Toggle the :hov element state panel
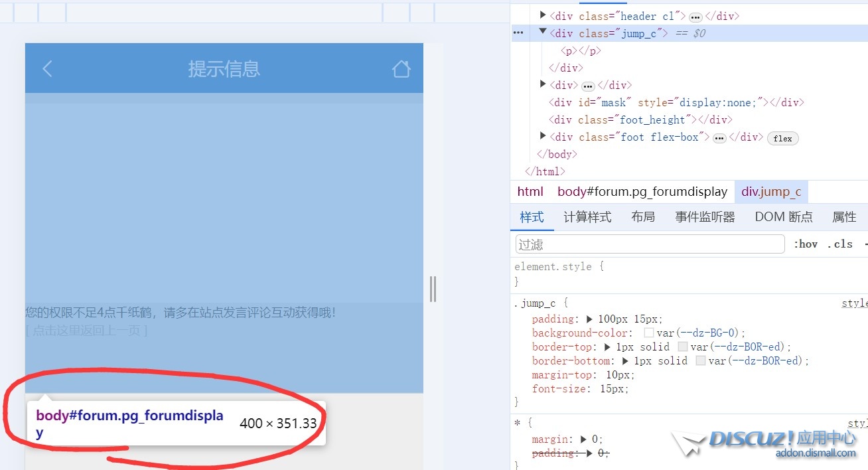The width and height of the screenshot is (868, 470). point(806,244)
